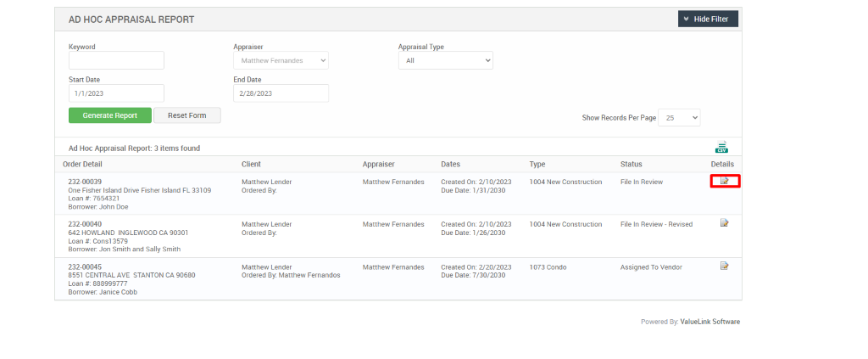This screenshot has width=868, height=359.
Task: Click the One Fisher Island Drive address
Action: point(140,190)
